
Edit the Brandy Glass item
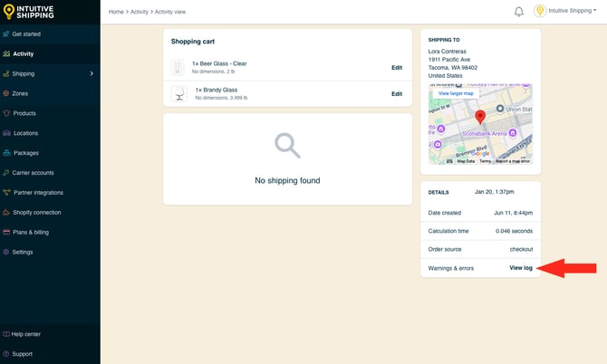pyautogui.click(x=397, y=93)
